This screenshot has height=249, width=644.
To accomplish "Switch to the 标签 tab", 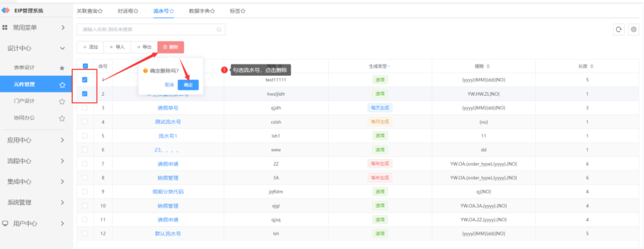I will (237, 11).
